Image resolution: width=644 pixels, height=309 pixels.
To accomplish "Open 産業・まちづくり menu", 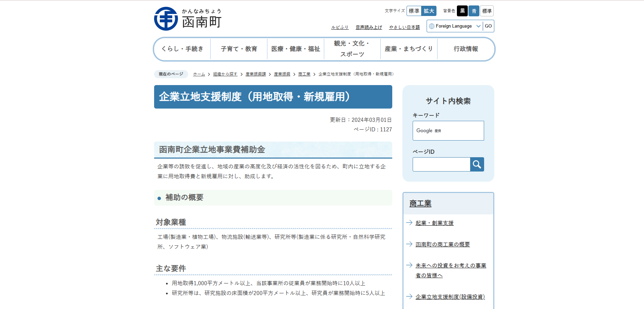I will coord(409,49).
